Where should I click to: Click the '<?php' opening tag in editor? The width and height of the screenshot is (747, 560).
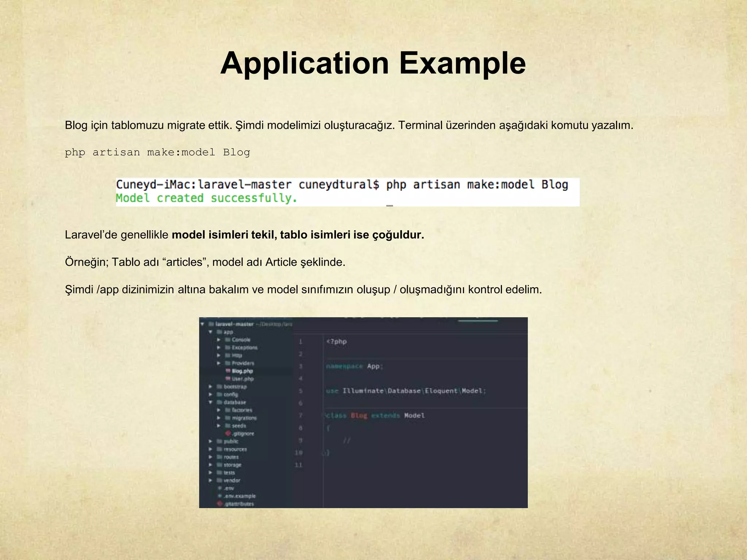pos(336,342)
